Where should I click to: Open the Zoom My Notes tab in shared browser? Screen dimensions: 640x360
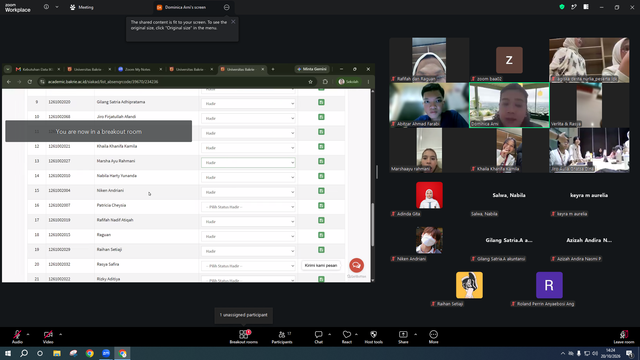pos(140,69)
